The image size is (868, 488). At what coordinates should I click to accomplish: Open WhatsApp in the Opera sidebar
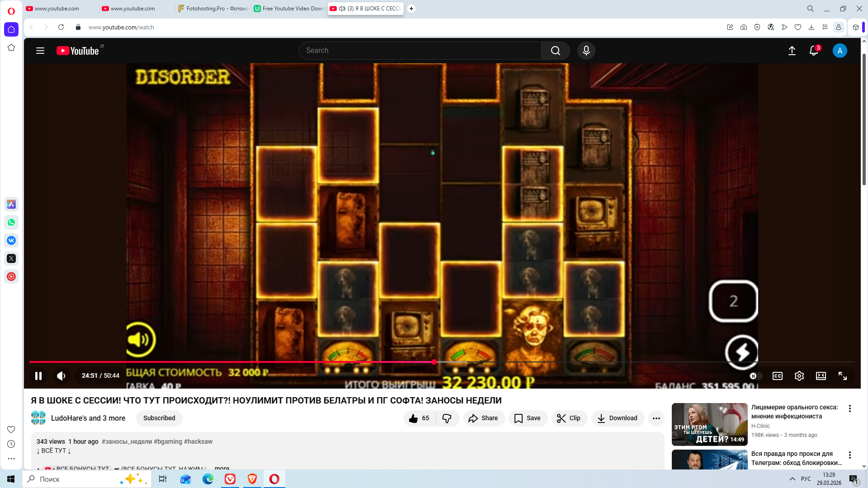pos(11,222)
